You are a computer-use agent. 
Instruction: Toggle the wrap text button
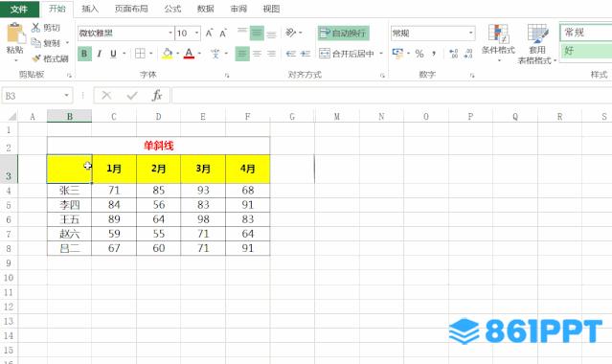344,34
